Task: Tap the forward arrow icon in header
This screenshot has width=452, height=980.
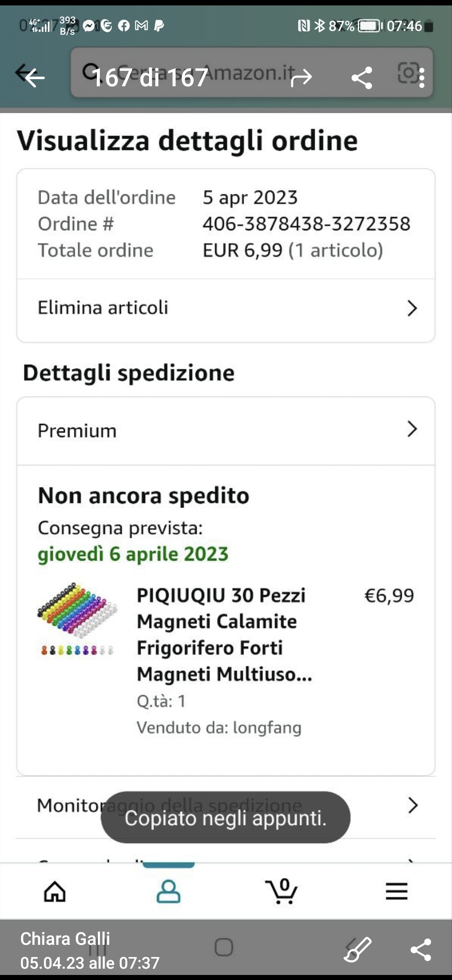Action: point(301,77)
